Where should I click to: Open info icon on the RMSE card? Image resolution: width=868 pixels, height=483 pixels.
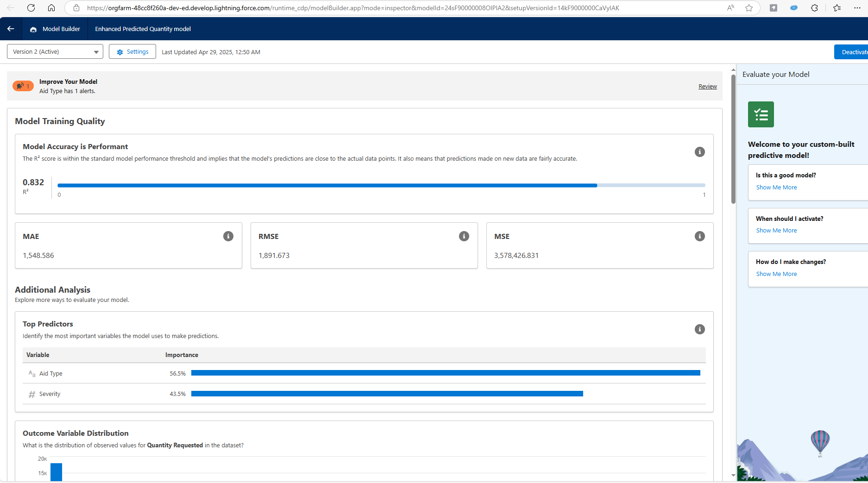464,236
